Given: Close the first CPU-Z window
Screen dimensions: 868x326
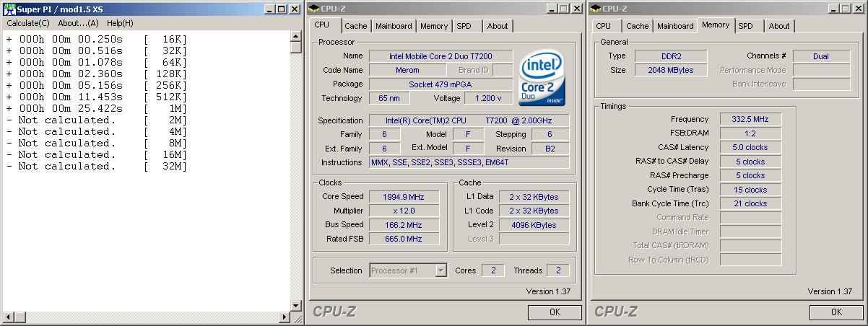Looking at the screenshot, I should (577, 9).
